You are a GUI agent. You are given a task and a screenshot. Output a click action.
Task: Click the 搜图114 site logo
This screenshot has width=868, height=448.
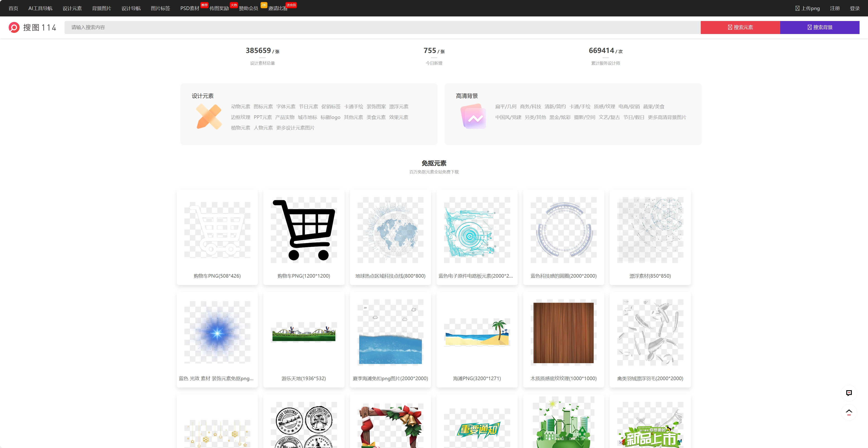tap(32, 27)
